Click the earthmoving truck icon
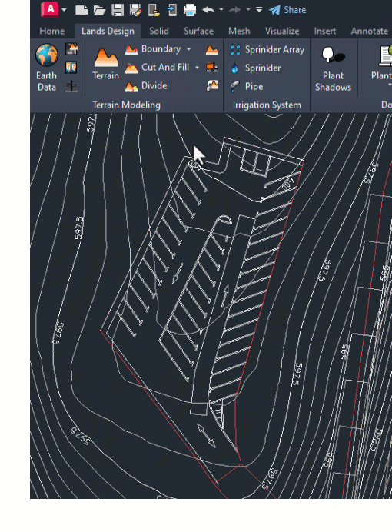Screen dimensions: 392x532 click(x=212, y=68)
